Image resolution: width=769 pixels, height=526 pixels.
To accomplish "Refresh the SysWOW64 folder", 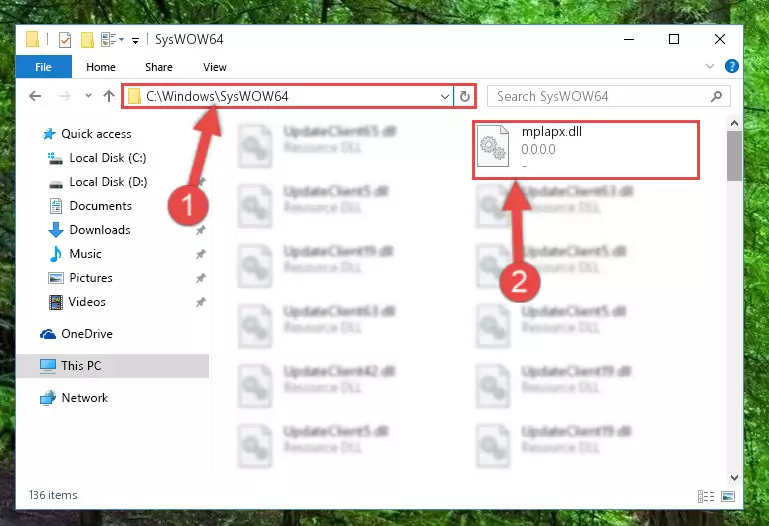I will click(465, 97).
